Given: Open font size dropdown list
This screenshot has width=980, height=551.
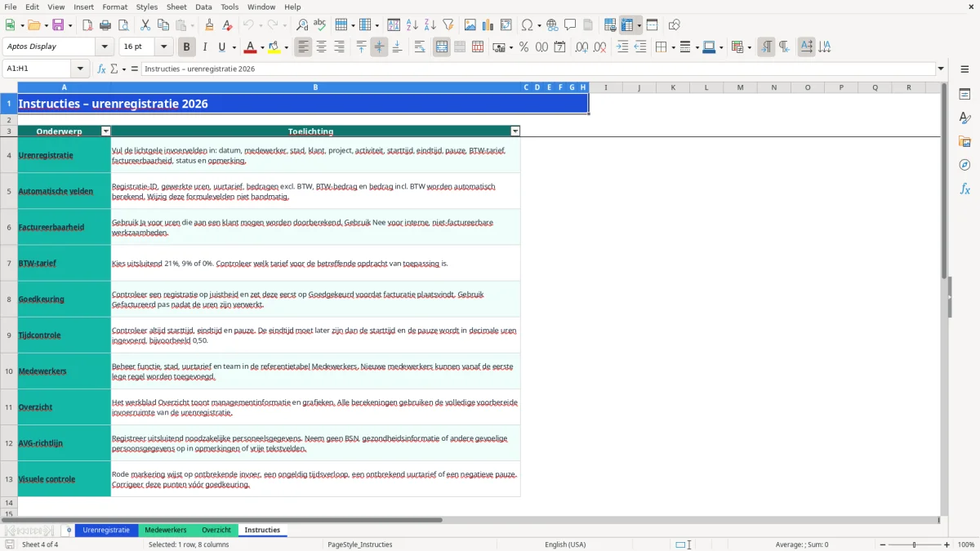Looking at the screenshot, I should (163, 47).
